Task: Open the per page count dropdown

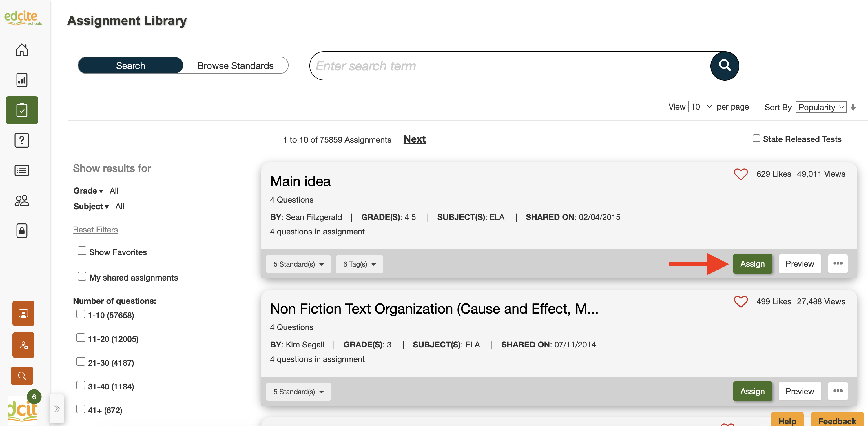Action: (701, 107)
